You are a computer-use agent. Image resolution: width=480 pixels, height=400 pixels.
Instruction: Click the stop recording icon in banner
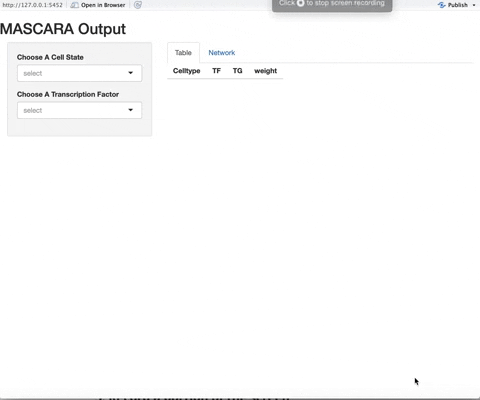tap(300, 3)
